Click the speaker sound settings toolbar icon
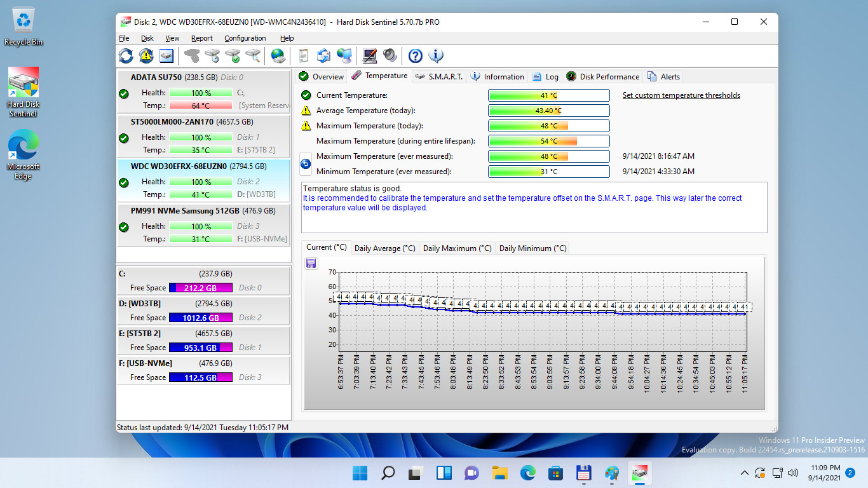 click(389, 56)
